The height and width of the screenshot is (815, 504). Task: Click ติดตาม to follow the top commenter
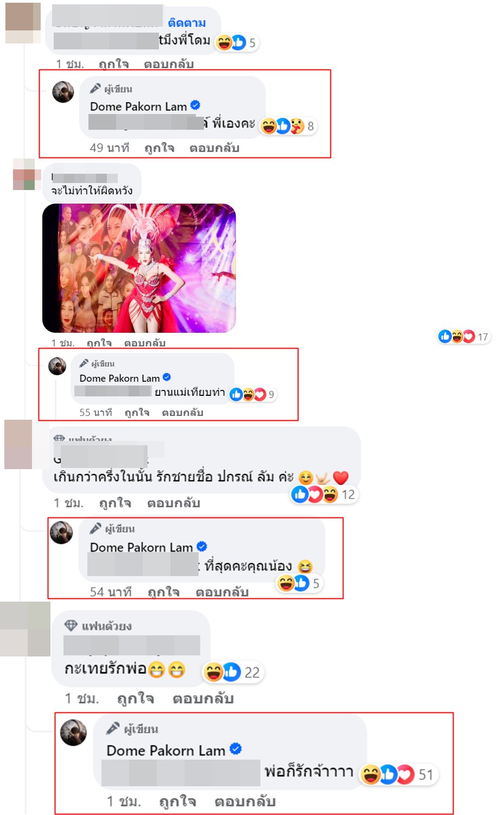coord(187,23)
